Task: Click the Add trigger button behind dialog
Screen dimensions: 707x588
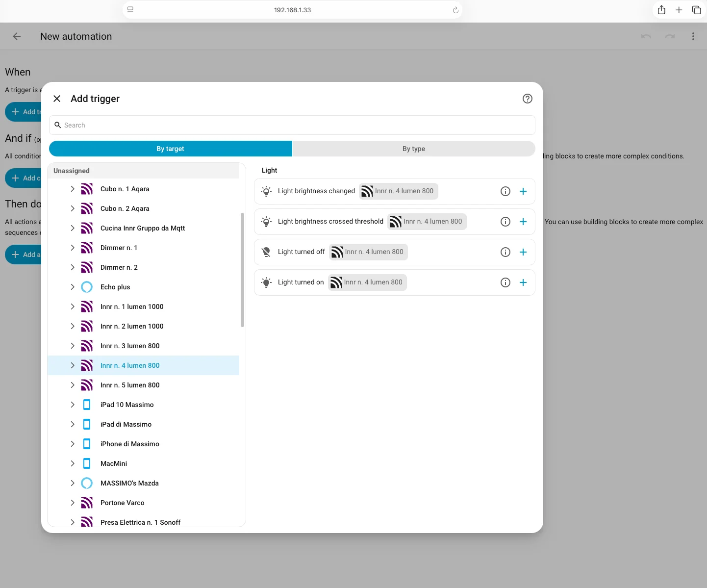Action: coord(24,112)
